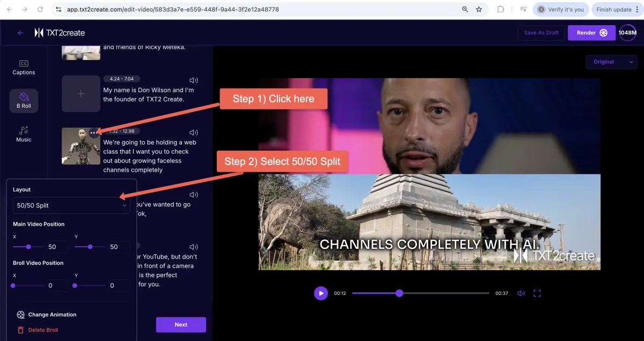Go back in browser history

tap(9, 10)
